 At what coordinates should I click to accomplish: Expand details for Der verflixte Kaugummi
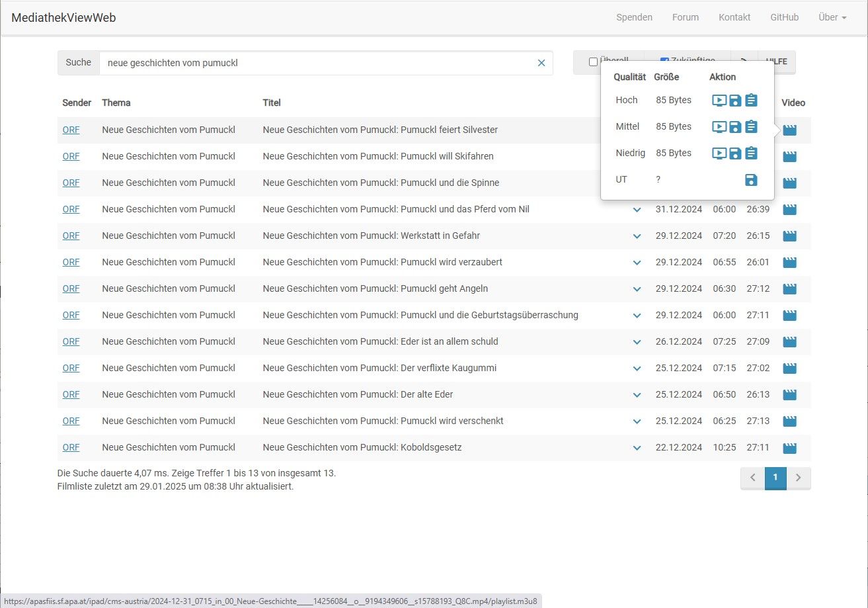click(637, 369)
